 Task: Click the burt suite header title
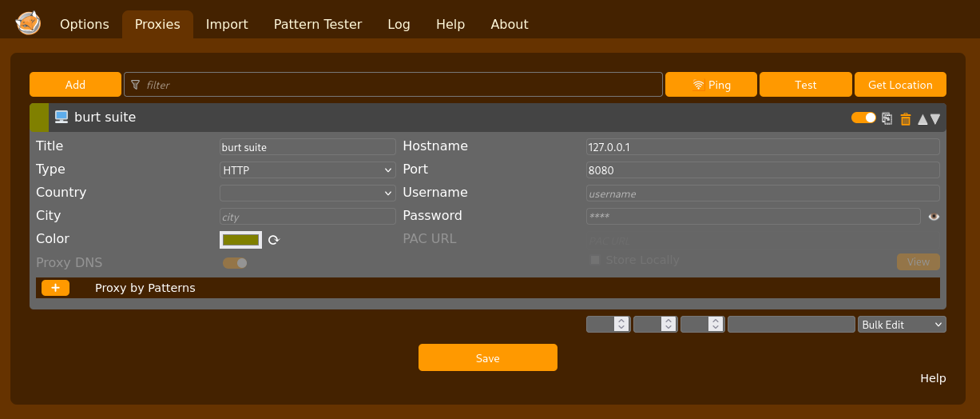click(105, 118)
